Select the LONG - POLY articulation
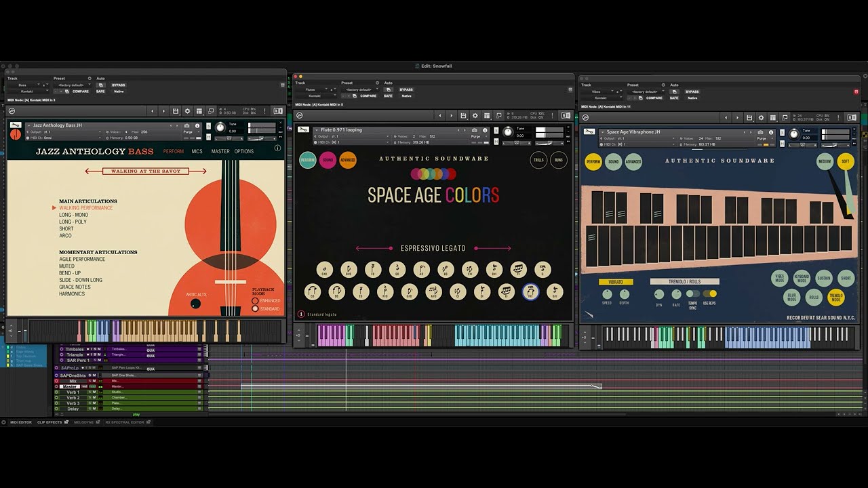The width and height of the screenshot is (868, 488). click(x=73, y=222)
